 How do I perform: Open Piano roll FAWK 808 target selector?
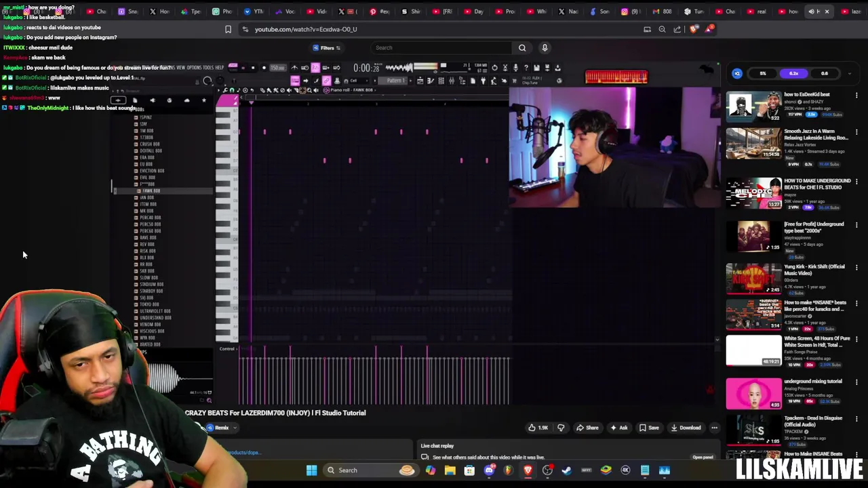click(351, 90)
